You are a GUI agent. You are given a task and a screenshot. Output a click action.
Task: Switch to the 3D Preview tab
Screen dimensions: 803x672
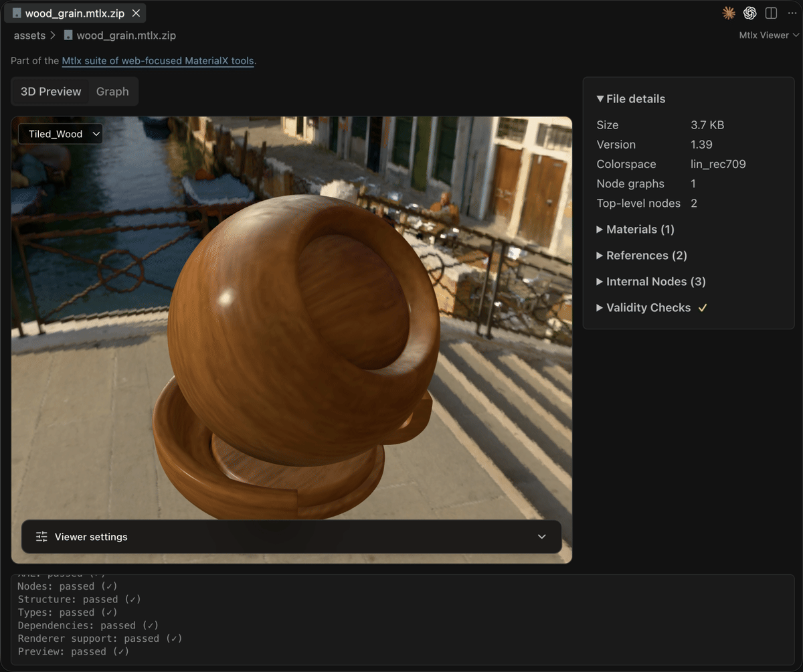[x=51, y=92]
